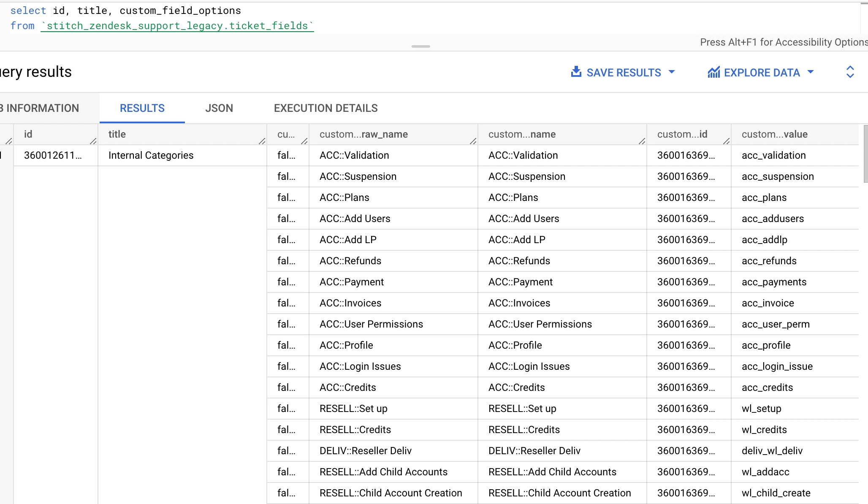Select the Internal Categories title cell
This screenshot has width=868, height=504.
(151, 155)
